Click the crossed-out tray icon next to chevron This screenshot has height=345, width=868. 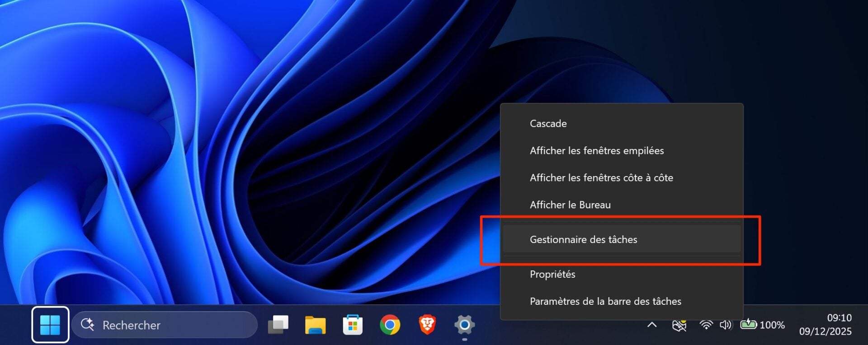679,325
